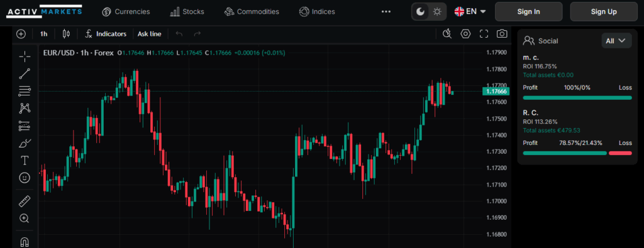This screenshot has height=248, width=644.
Task: Toggle the magnet snap mode
Action: [x=25, y=242]
